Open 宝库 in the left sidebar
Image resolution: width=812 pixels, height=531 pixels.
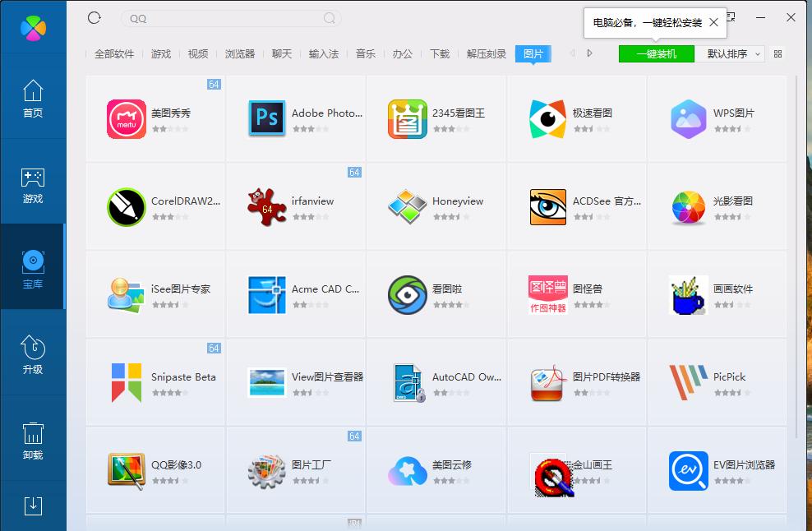(x=33, y=265)
